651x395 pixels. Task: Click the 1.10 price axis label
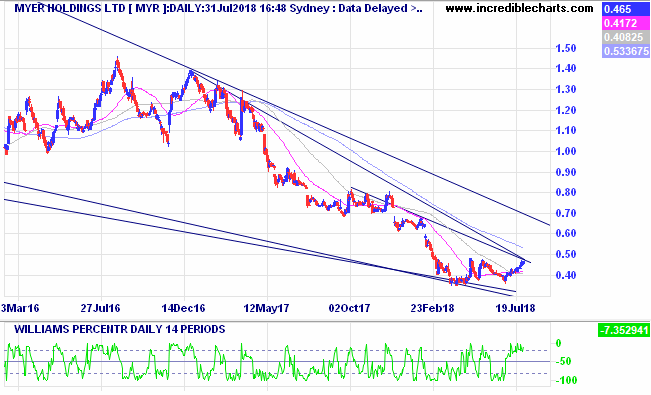pyautogui.click(x=566, y=130)
